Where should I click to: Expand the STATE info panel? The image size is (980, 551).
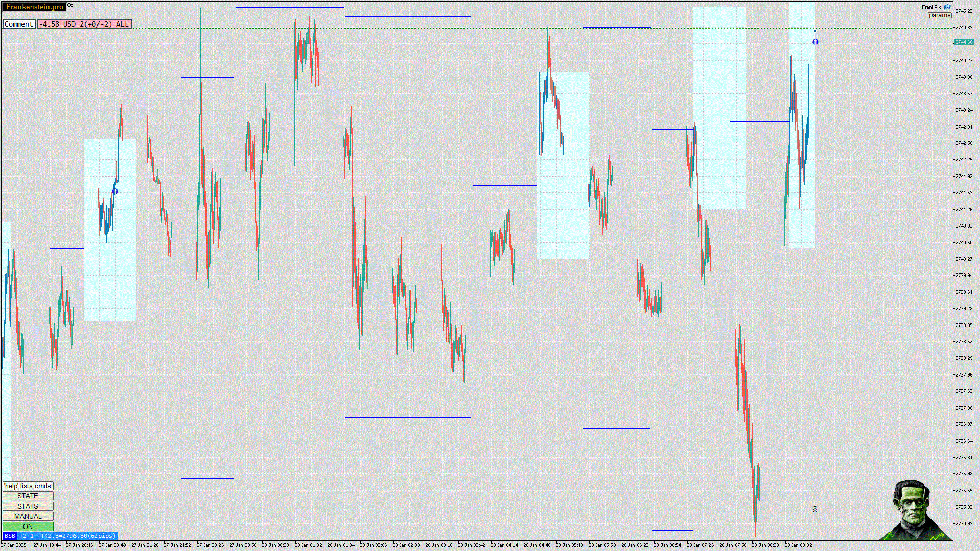28,496
